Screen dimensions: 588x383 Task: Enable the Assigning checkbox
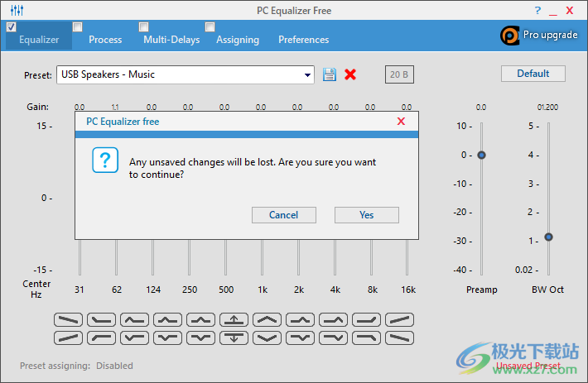[x=210, y=27]
